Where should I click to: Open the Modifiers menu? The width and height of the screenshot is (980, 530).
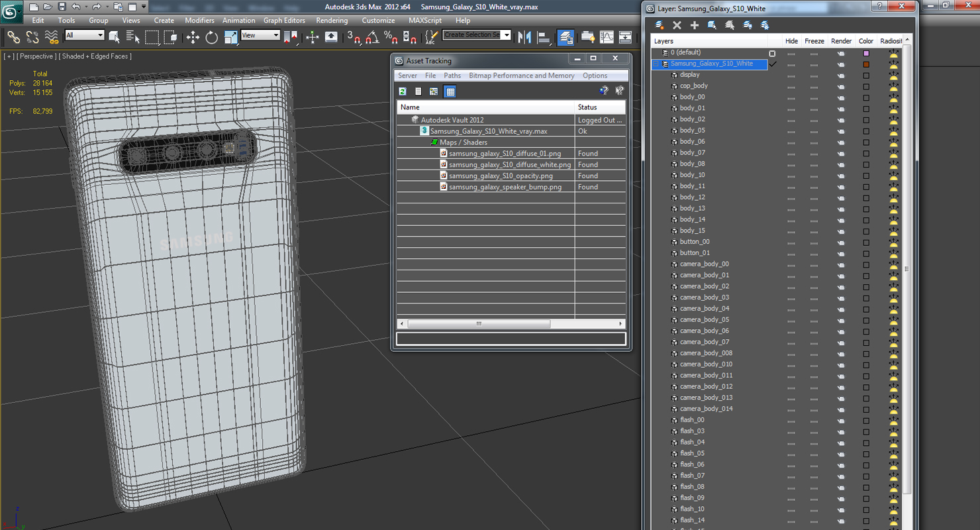[199, 21]
